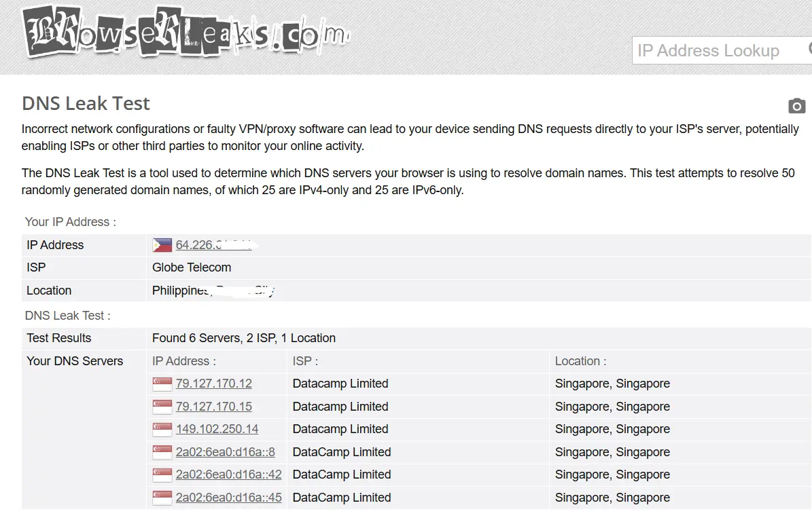Click the DNS Leak Test page heading

[86, 103]
